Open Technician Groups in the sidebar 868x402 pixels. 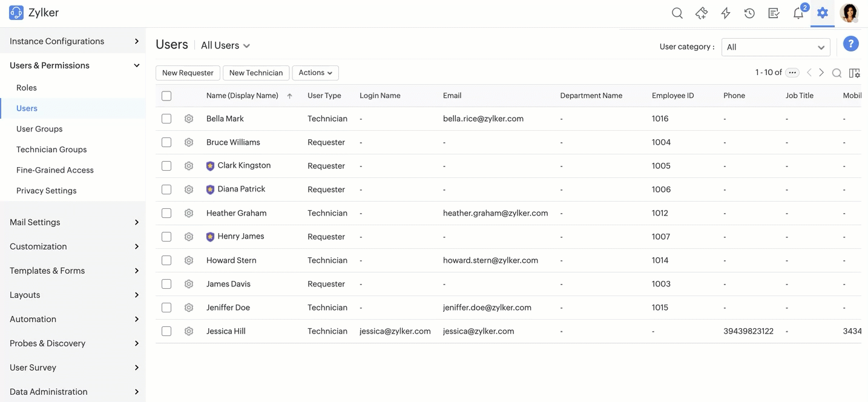(51, 150)
